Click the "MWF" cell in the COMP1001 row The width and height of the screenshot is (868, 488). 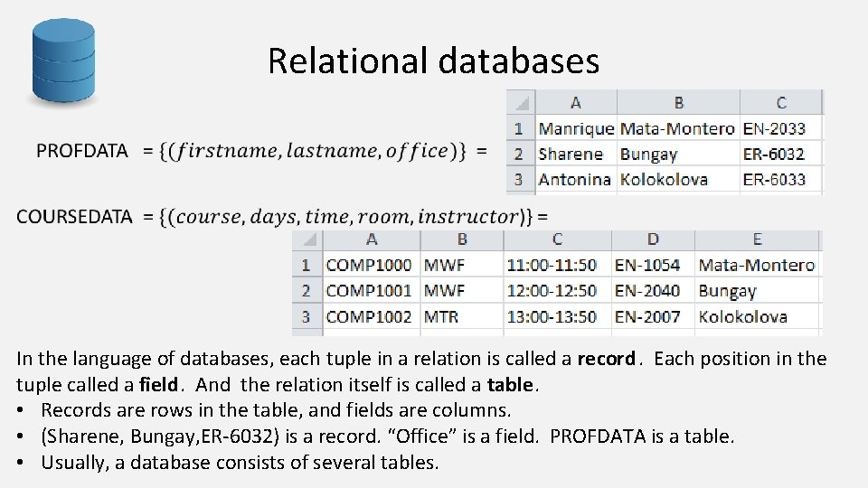tap(462, 290)
